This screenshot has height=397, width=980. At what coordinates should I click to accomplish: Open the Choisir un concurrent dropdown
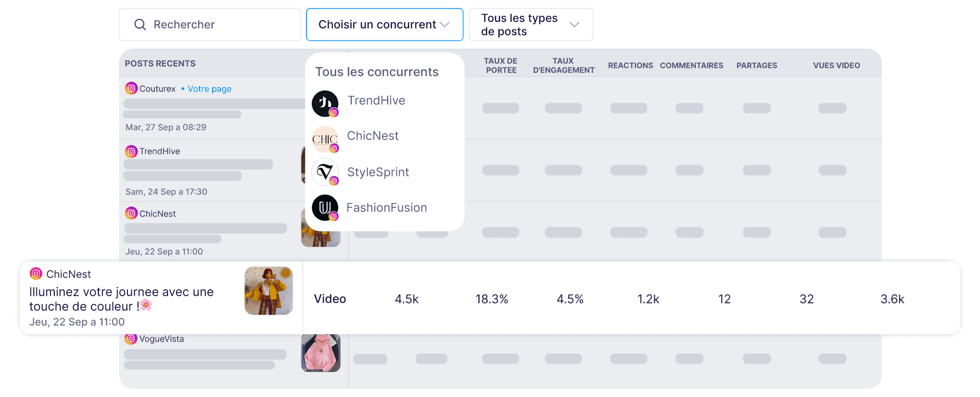[x=384, y=25]
